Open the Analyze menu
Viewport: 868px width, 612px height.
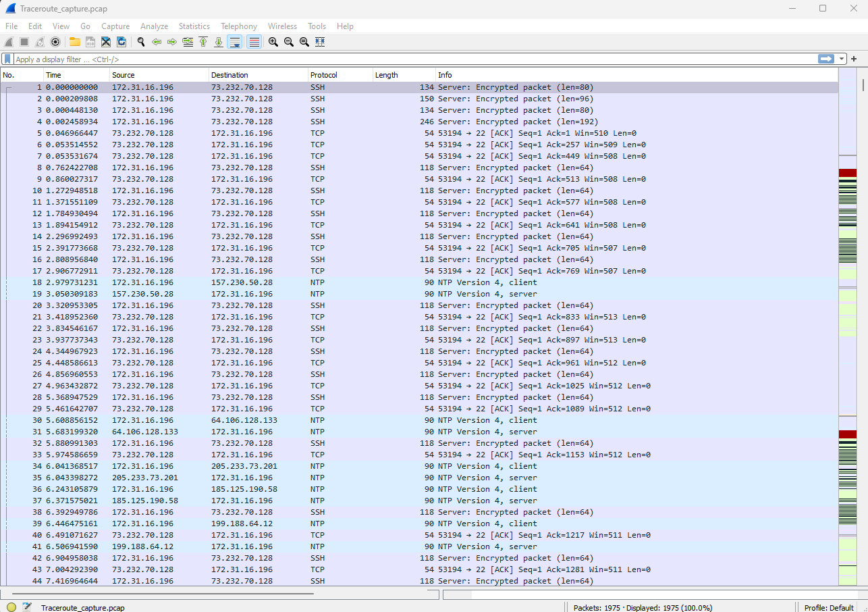(x=154, y=26)
